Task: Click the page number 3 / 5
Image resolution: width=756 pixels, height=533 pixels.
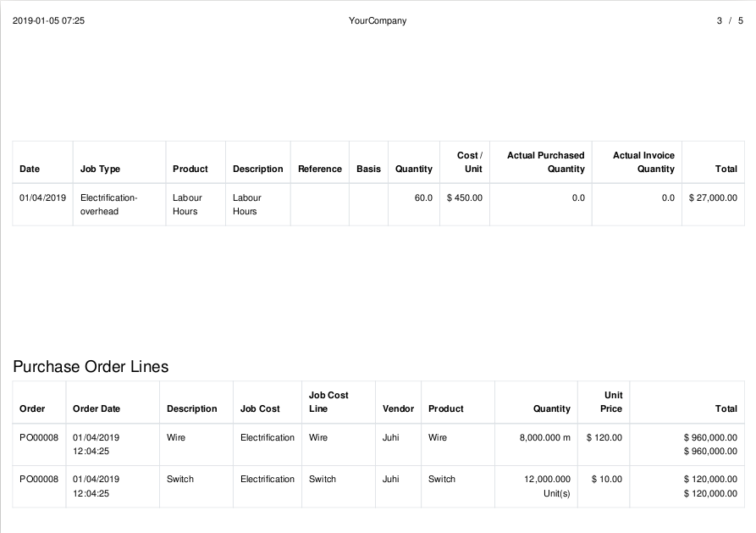Action: (x=730, y=20)
